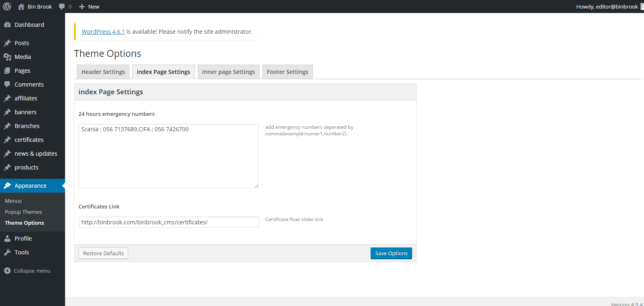
Task: Open Dashboard from the sidebar icon
Action: pos(7,25)
